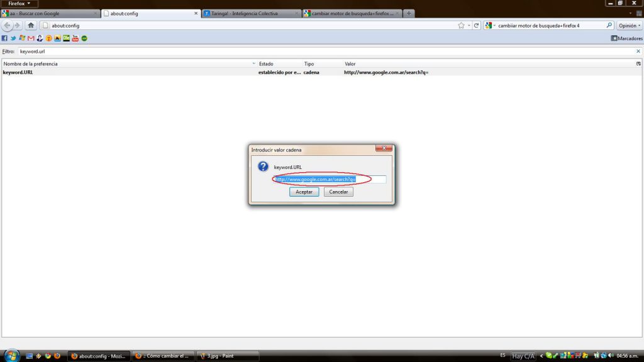Open a new tab with the plus button
Screen dimensions: 644x362
click(x=409, y=13)
